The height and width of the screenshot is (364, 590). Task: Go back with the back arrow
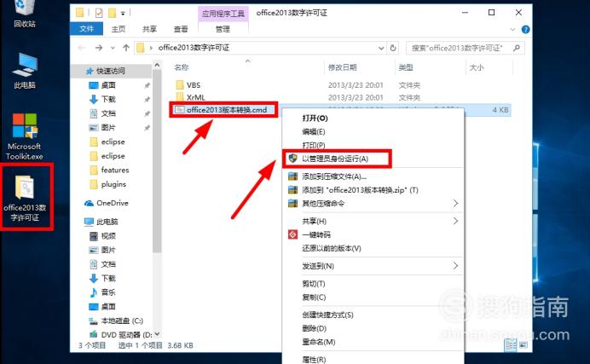[82, 48]
